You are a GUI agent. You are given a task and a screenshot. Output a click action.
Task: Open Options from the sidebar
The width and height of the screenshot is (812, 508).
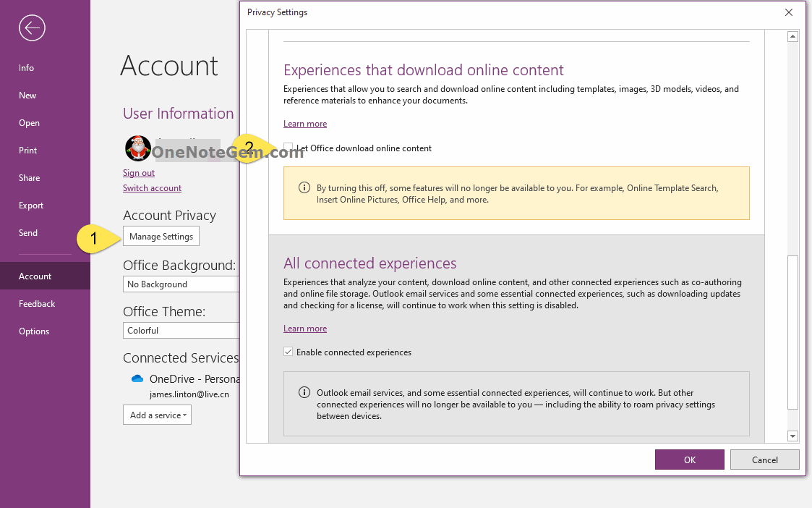click(34, 331)
